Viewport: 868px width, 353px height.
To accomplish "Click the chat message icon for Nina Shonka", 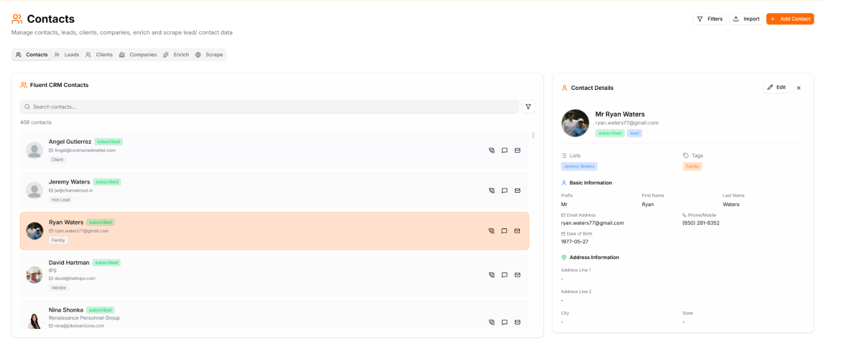I will [x=505, y=322].
